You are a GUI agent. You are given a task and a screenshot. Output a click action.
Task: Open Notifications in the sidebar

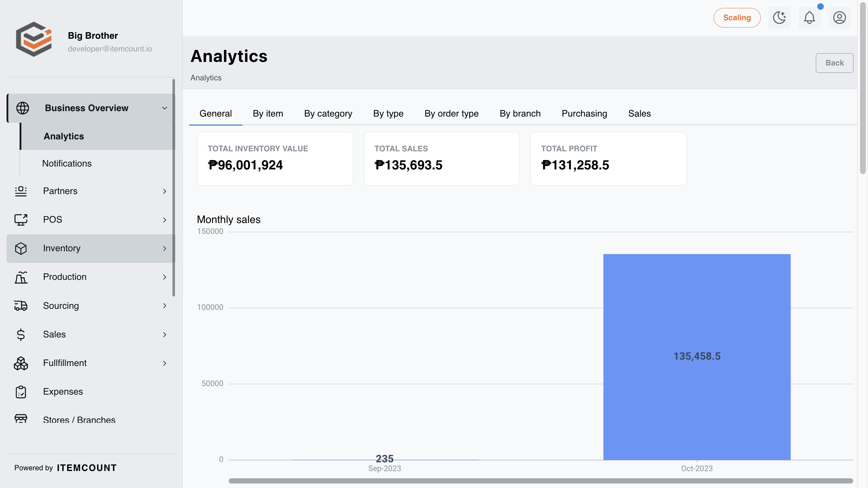click(x=67, y=163)
